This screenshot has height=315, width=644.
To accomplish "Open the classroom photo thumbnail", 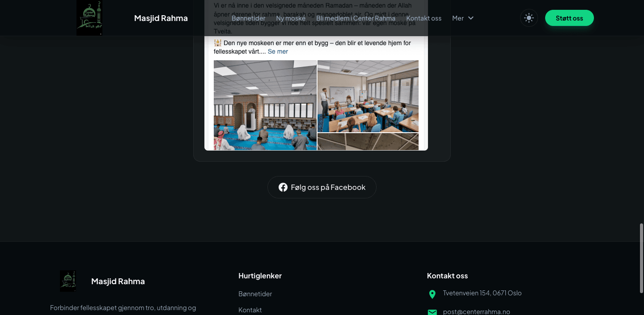I will (x=368, y=96).
